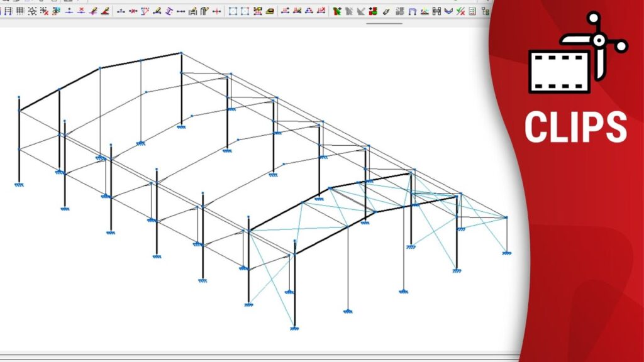Image resolution: width=644 pixels, height=362 pixels.
Task: Click the green check and red X icon
Action: tap(461, 11)
